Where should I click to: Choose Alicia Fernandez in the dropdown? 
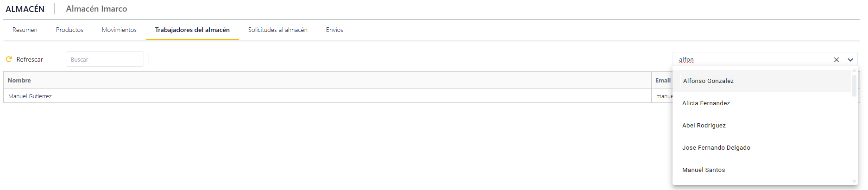706,103
